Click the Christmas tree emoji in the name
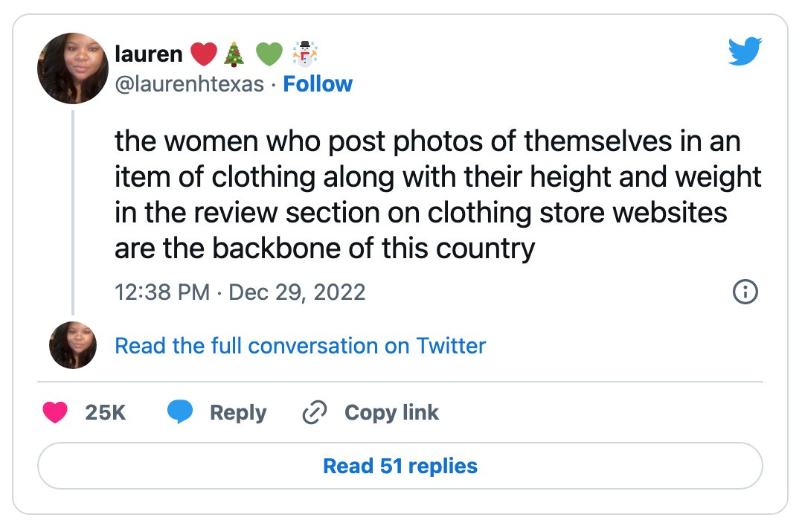 coord(234,54)
